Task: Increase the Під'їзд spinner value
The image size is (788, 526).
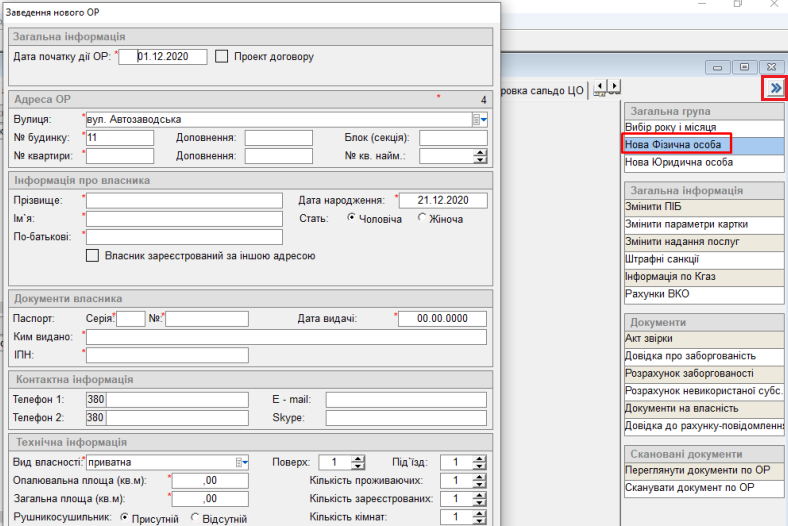Action: [x=480, y=458]
